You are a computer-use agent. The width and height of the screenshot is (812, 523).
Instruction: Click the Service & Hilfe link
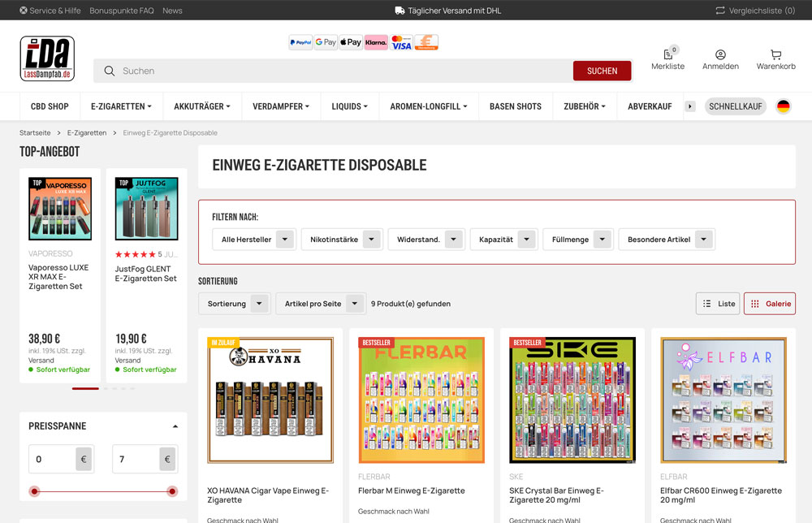tap(50, 11)
